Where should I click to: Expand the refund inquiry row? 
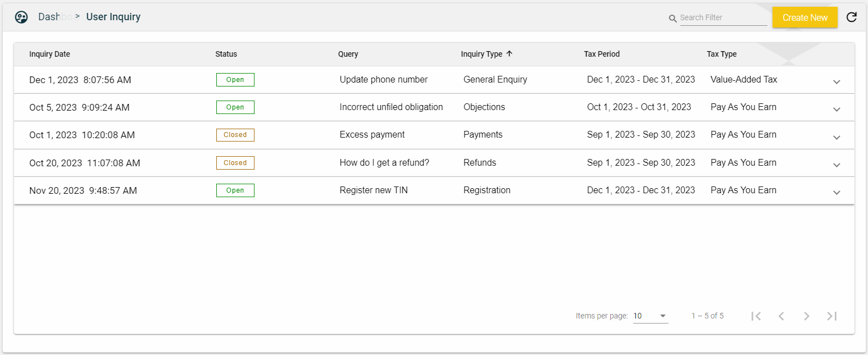tap(837, 165)
